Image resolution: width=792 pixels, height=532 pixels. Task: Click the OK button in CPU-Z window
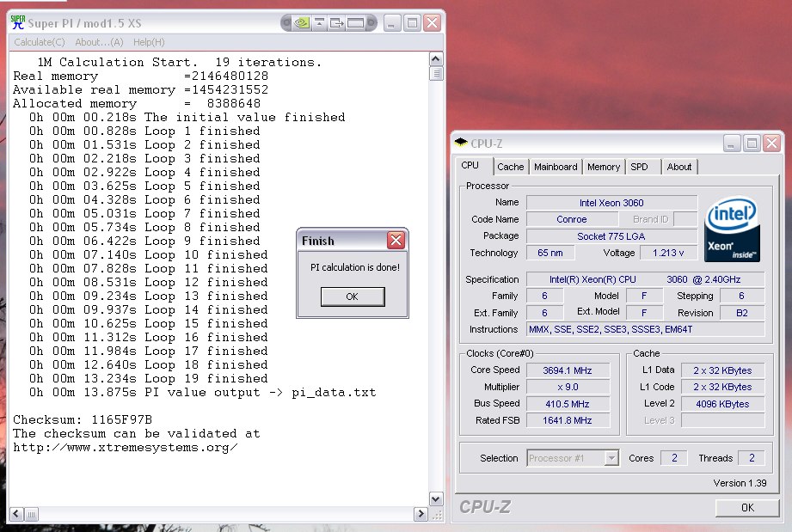tap(747, 507)
